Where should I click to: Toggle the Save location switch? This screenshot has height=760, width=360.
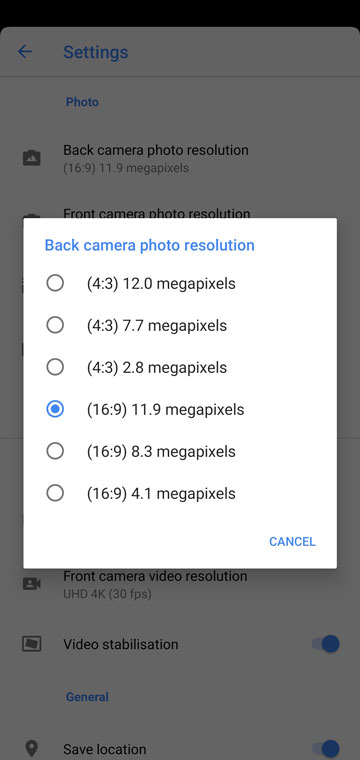pyautogui.click(x=326, y=748)
